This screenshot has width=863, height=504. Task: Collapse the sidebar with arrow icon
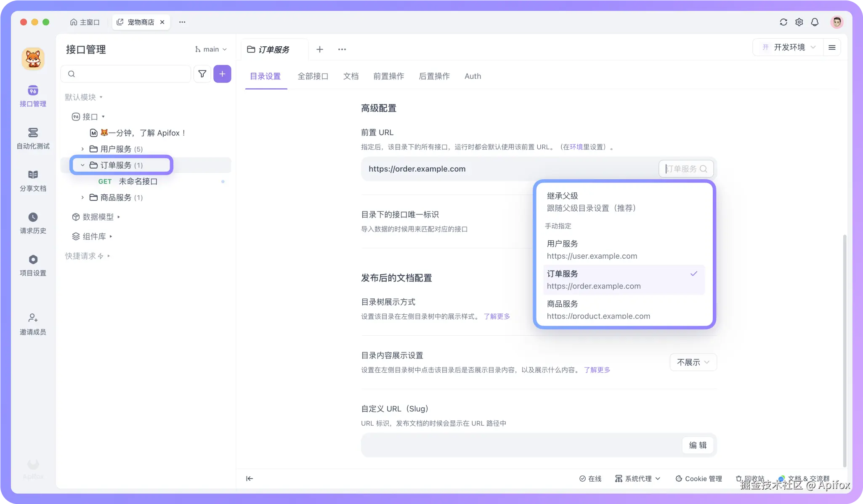[x=250, y=478]
